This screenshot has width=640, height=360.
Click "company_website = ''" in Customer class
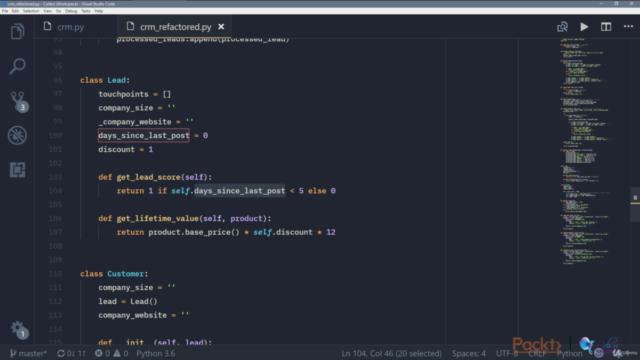[x=144, y=316]
